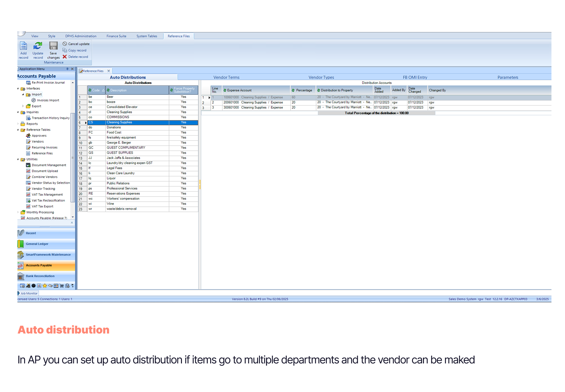Switch to Vendor Terms tab
The height and width of the screenshot is (392, 565).
(226, 77)
